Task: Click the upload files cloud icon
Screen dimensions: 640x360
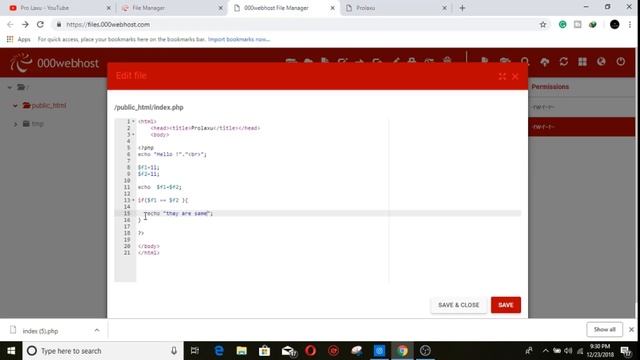Action: 544,62
